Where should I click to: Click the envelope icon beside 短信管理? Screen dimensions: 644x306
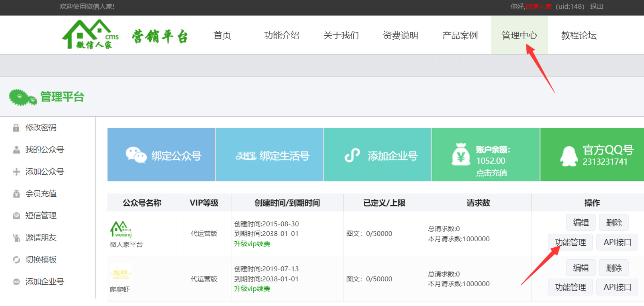click(16, 216)
